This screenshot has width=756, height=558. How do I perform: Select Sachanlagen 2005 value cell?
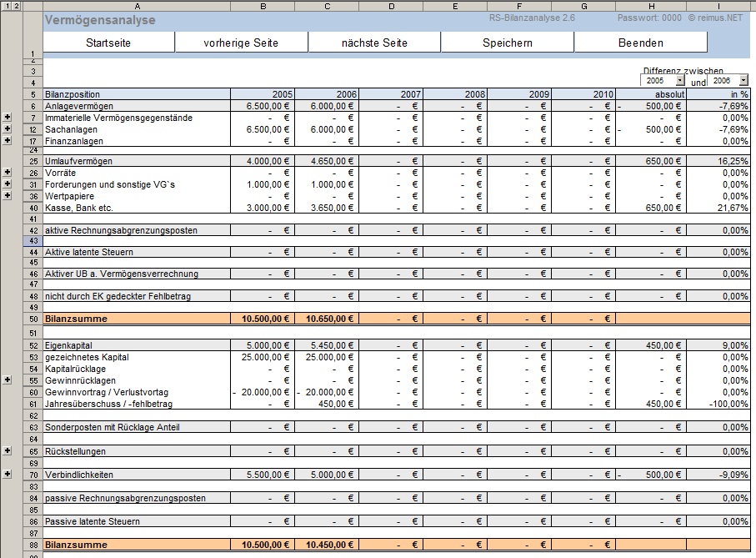point(263,129)
